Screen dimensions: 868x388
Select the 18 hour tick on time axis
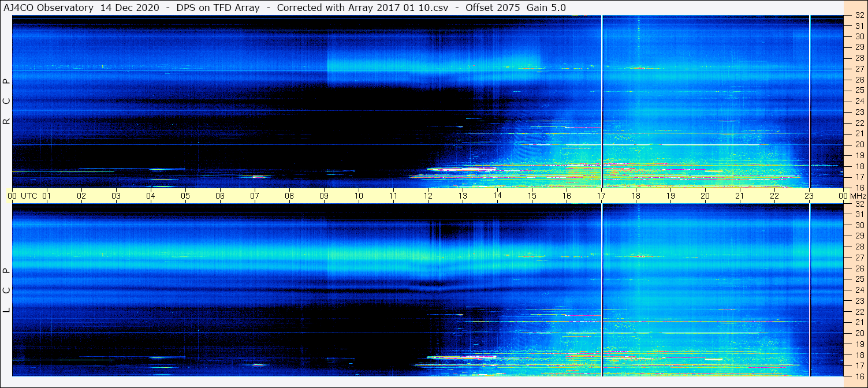[636, 196]
